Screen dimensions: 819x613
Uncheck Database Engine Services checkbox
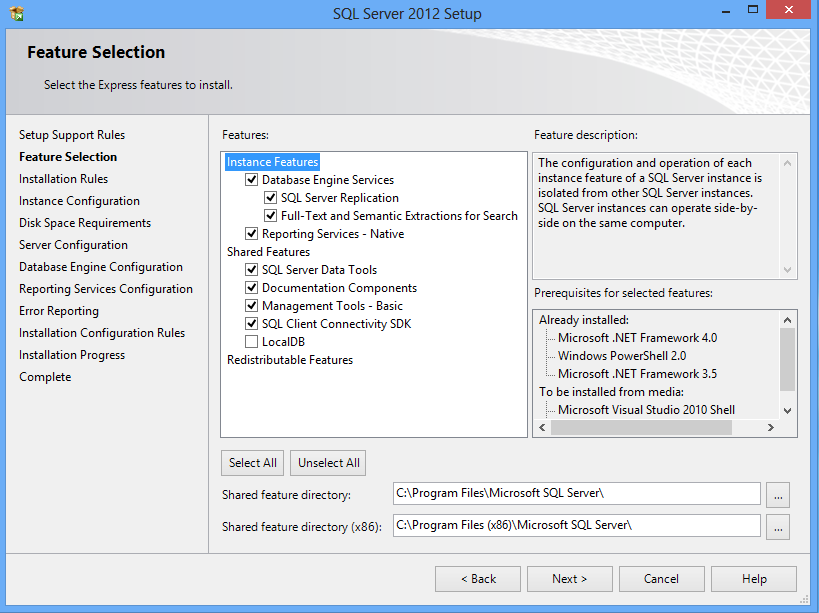pos(252,180)
